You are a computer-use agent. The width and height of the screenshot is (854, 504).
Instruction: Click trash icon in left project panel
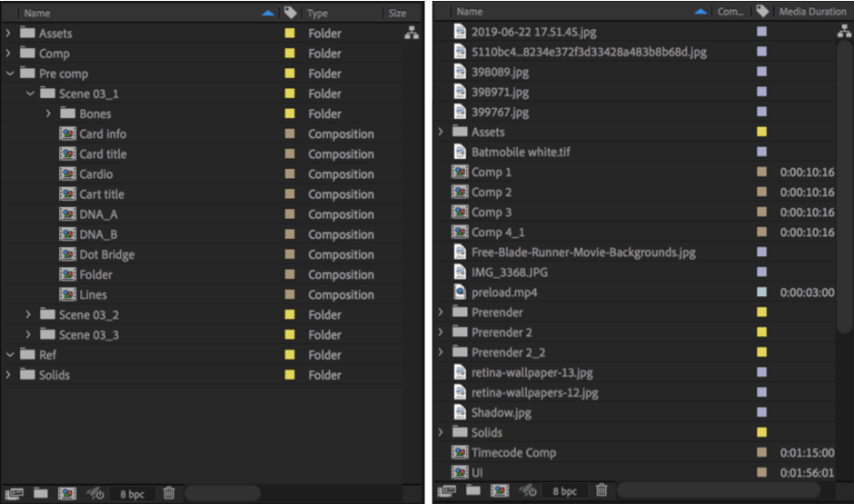169,493
